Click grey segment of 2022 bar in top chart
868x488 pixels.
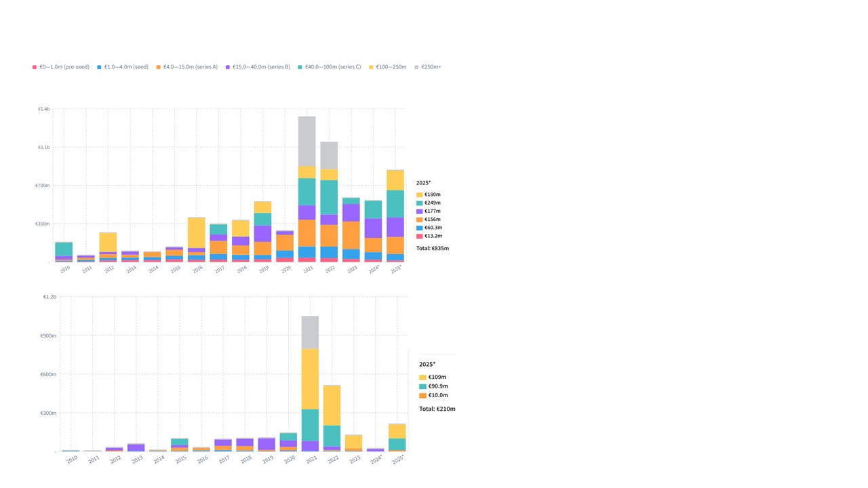coord(329,155)
